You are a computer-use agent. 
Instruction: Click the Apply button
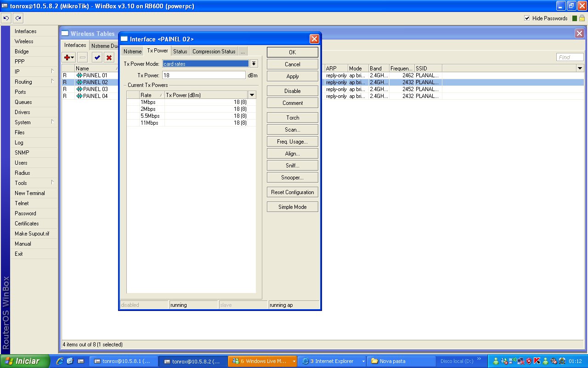(x=293, y=76)
